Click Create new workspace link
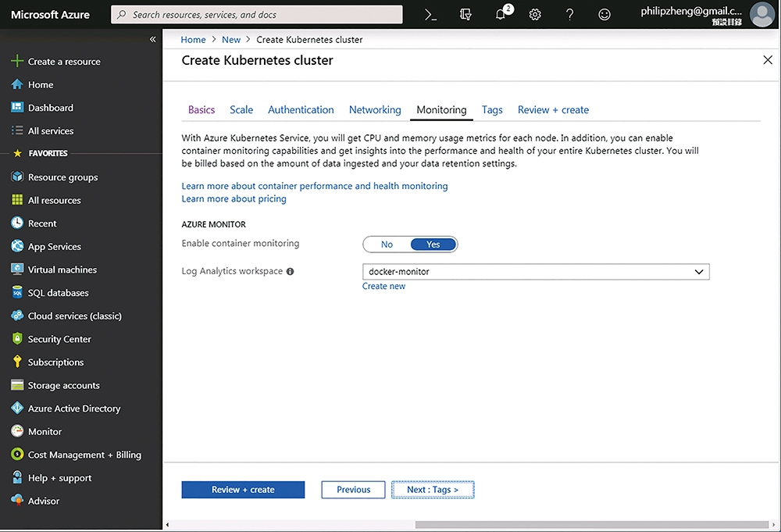The image size is (781, 532). tap(383, 286)
